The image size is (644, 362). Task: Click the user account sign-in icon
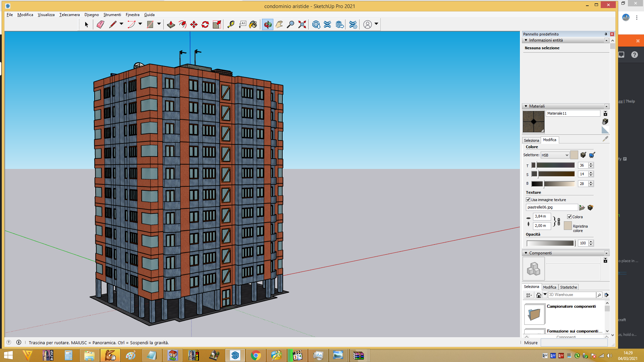tap(368, 24)
